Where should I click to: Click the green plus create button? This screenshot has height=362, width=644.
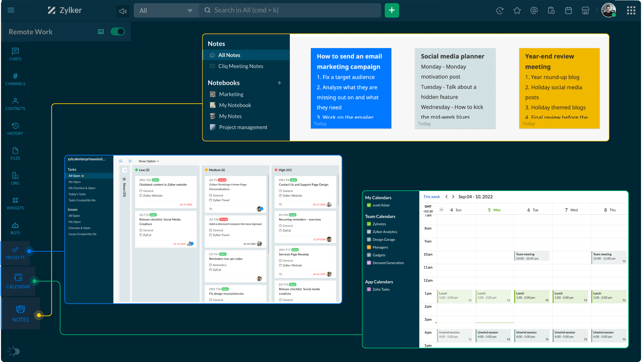(392, 10)
